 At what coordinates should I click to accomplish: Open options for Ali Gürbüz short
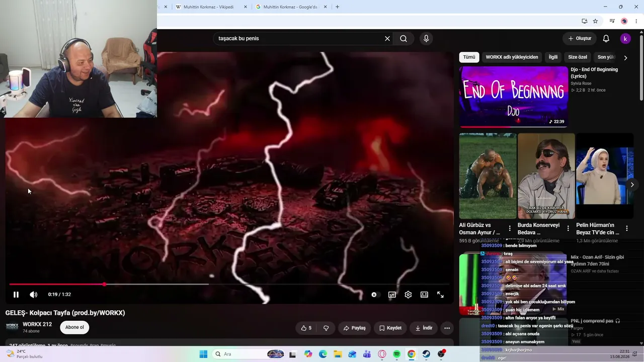[x=510, y=229]
